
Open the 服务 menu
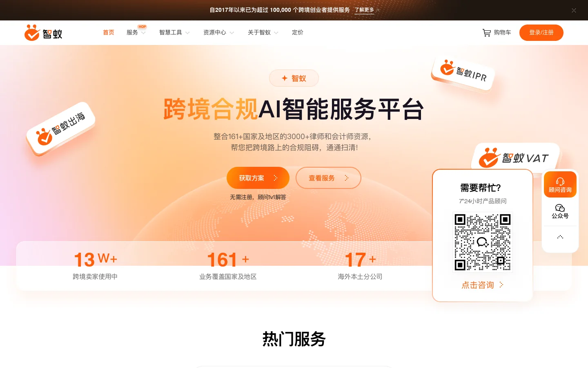point(132,32)
